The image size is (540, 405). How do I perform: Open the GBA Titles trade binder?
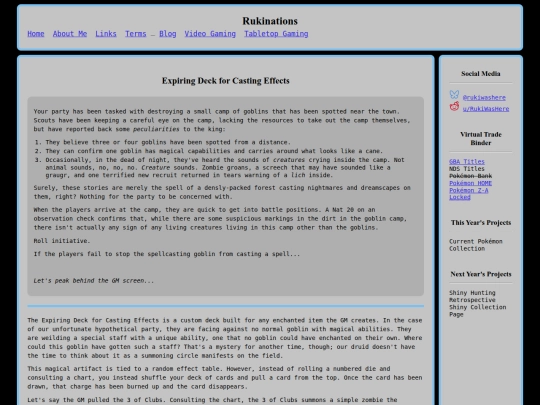pyautogui.click(x=467, y=162)
